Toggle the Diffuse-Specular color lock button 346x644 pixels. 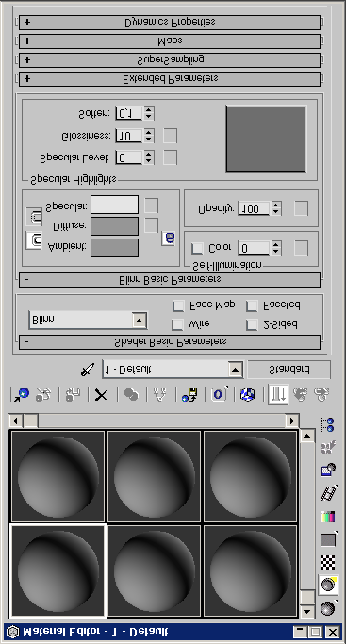[34, 217]
